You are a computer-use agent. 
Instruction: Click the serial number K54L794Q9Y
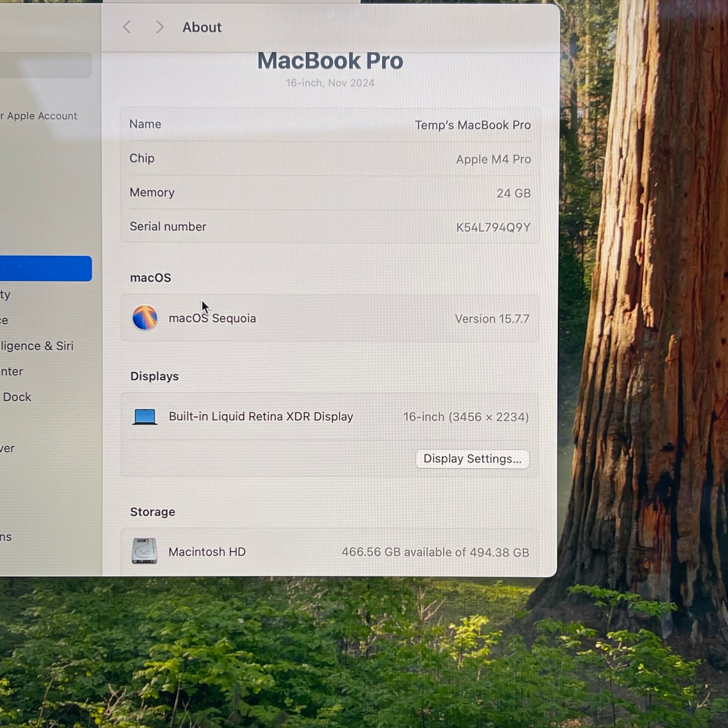pyautogui.click(x=493, y=227)
